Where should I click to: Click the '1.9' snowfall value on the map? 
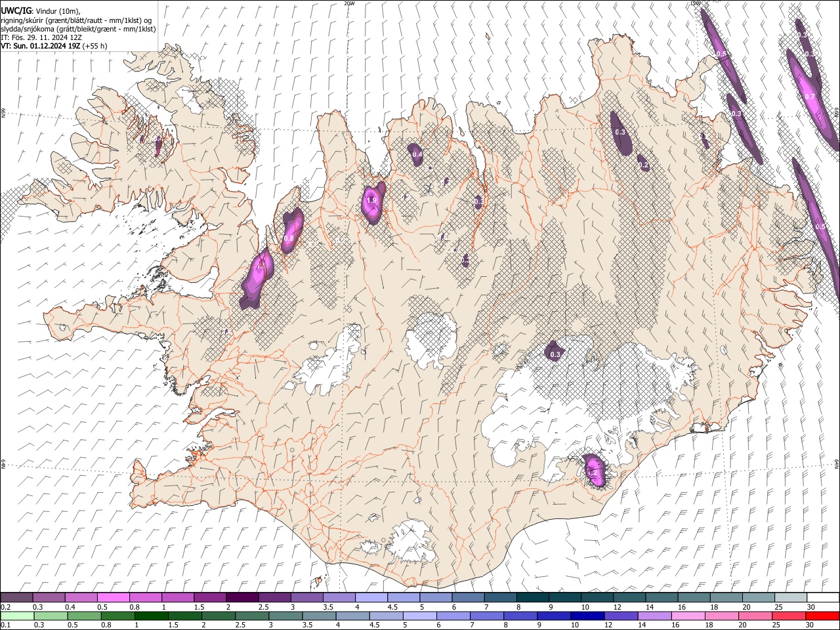pos(371,200)
